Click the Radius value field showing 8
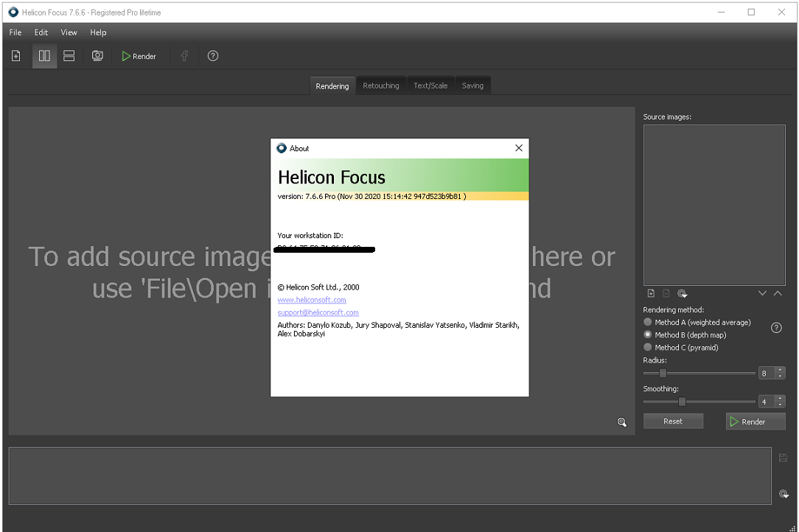This screenshot has height=532, width=799. [767, 373]
